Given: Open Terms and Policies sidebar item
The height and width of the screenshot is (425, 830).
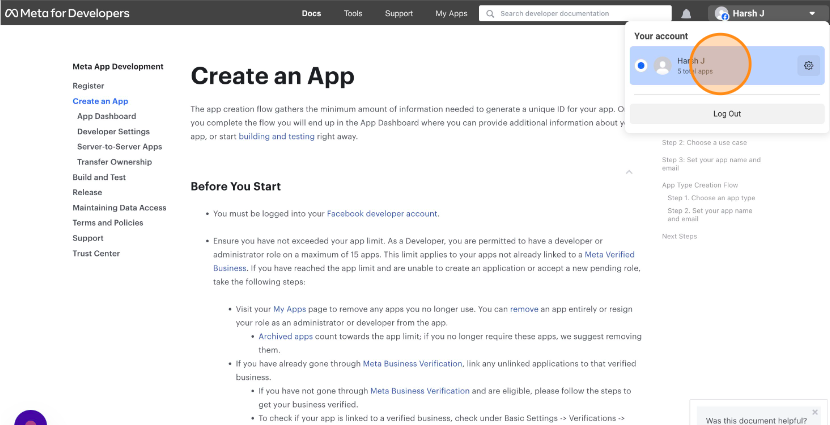Looking at the screenshot, I should (108, 223).
